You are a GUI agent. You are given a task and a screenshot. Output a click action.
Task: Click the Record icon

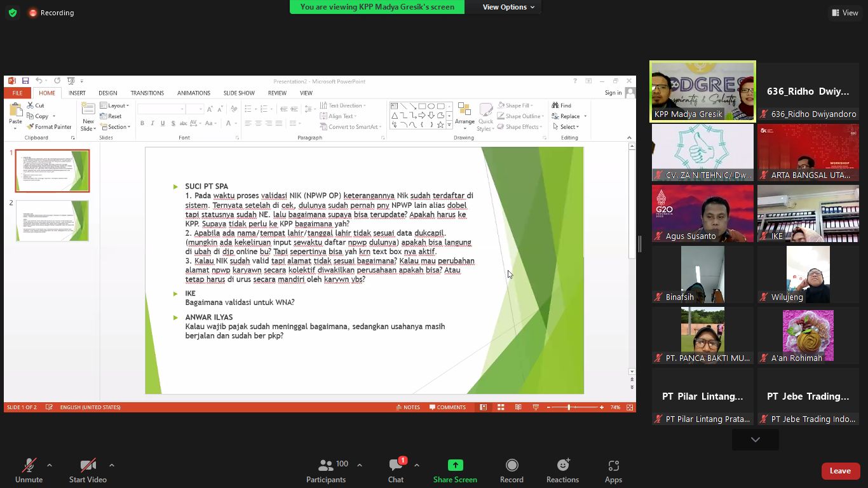(512, 470)
